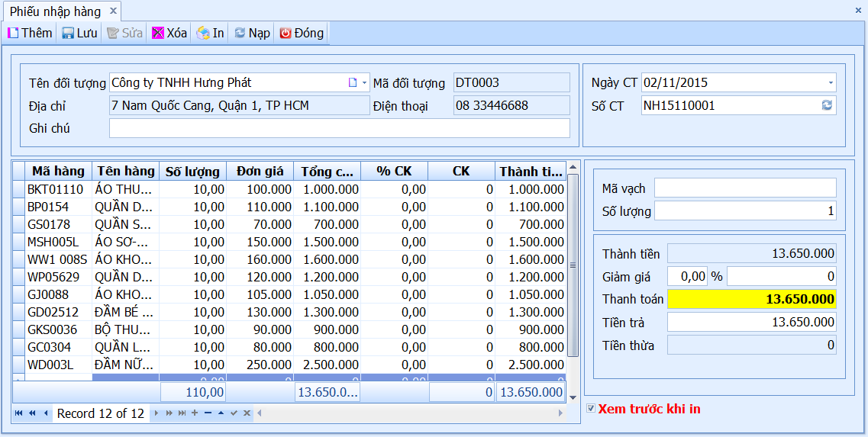Close the Phiếu nhập hàng tab
868x437 pixels.
click(x=113, y=11)
